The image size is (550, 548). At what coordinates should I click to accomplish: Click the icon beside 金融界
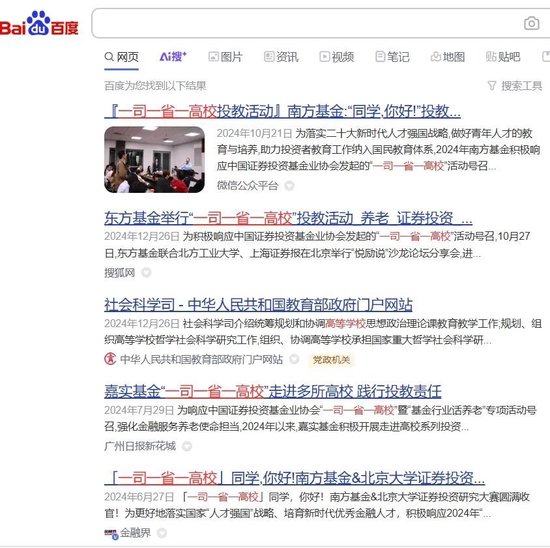[x=162, y=533]
